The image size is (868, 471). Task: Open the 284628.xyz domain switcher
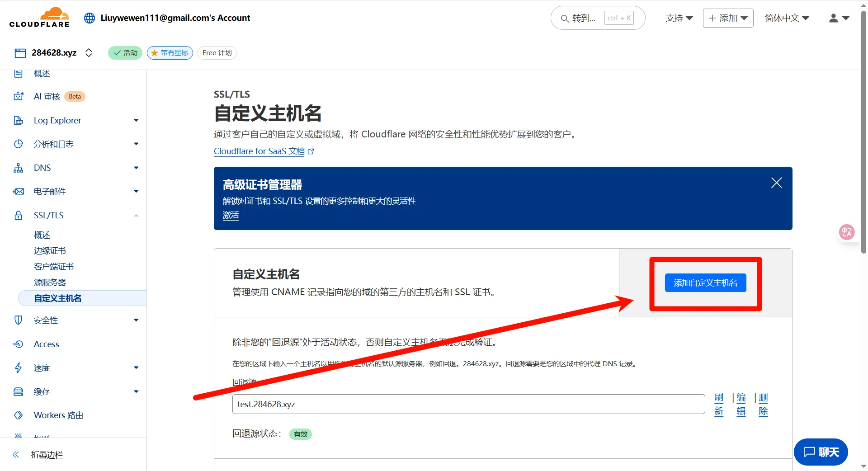point(89,53)
